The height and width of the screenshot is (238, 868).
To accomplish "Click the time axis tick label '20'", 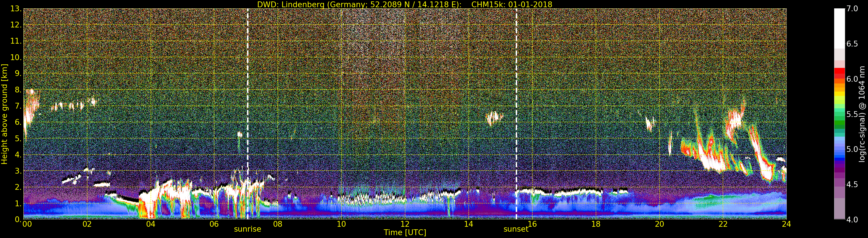I will coord(659,224).
